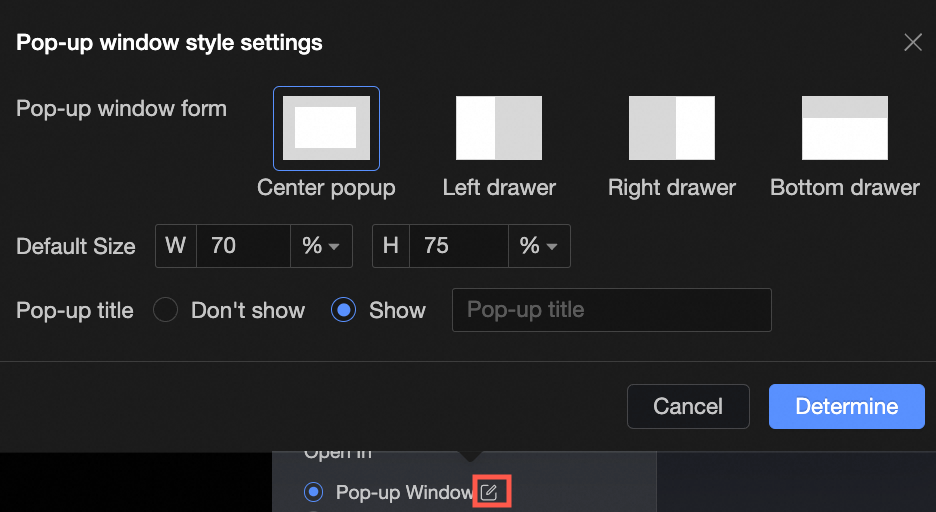The height and width of the screenshot is (512, 936).
Task: Pick the Right drawer layout icon
Action: point(672,128)
